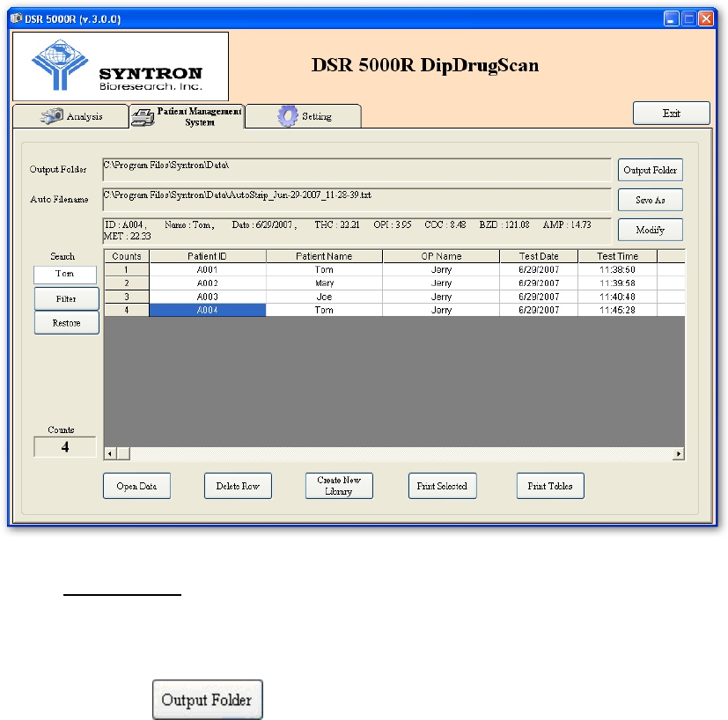
Task: Click test time 11:38:50
Action: [617, 269]
